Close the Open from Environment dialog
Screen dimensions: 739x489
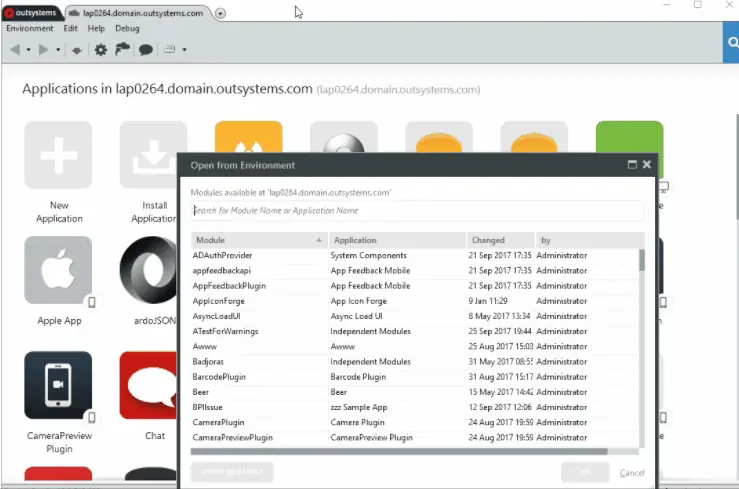coord(647,164)
